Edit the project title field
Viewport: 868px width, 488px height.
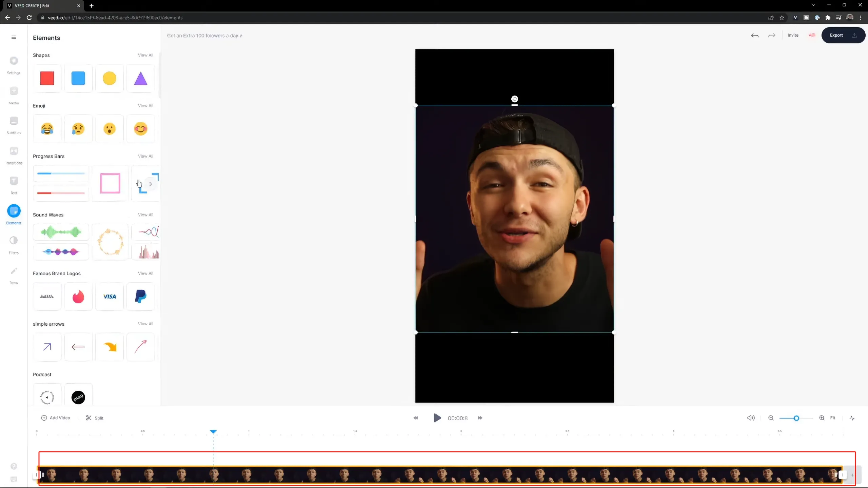click(204, 36)
